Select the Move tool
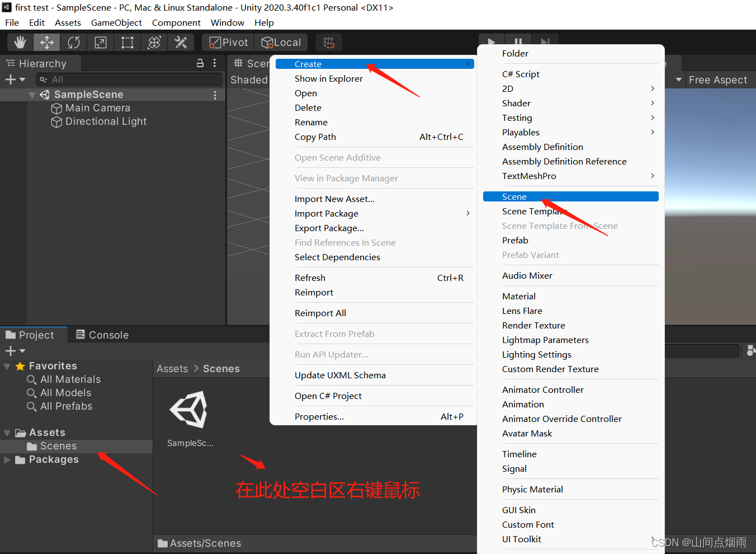Viewport: 756px width, 554px height. (47, 43)
